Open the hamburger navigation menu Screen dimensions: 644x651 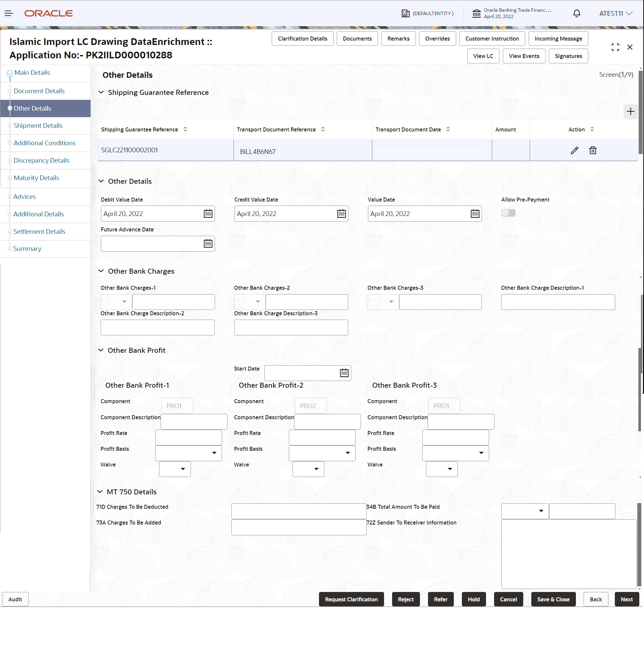click(9, 13)
